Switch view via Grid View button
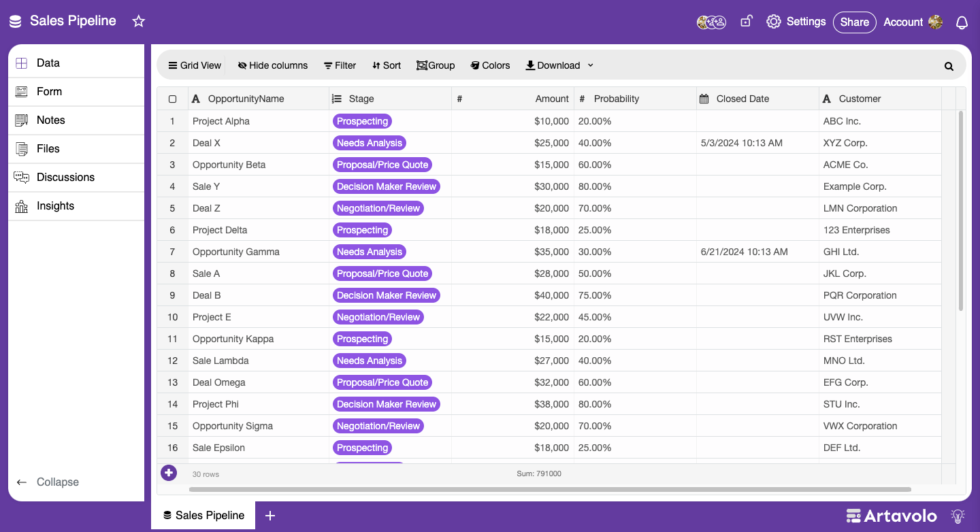 point(195,65)
